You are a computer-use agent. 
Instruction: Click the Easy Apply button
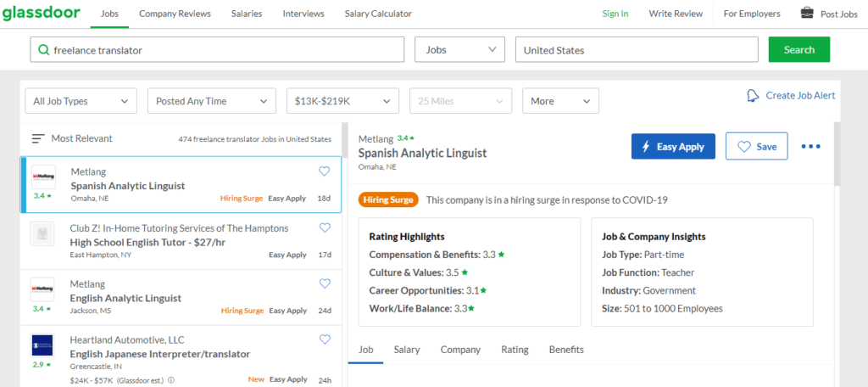(x=673, y=146)
